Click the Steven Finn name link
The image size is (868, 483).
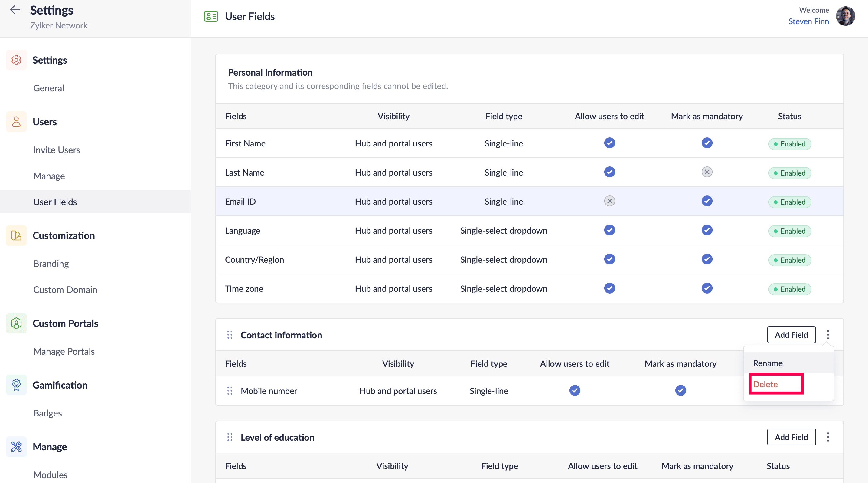pos(808,21)
